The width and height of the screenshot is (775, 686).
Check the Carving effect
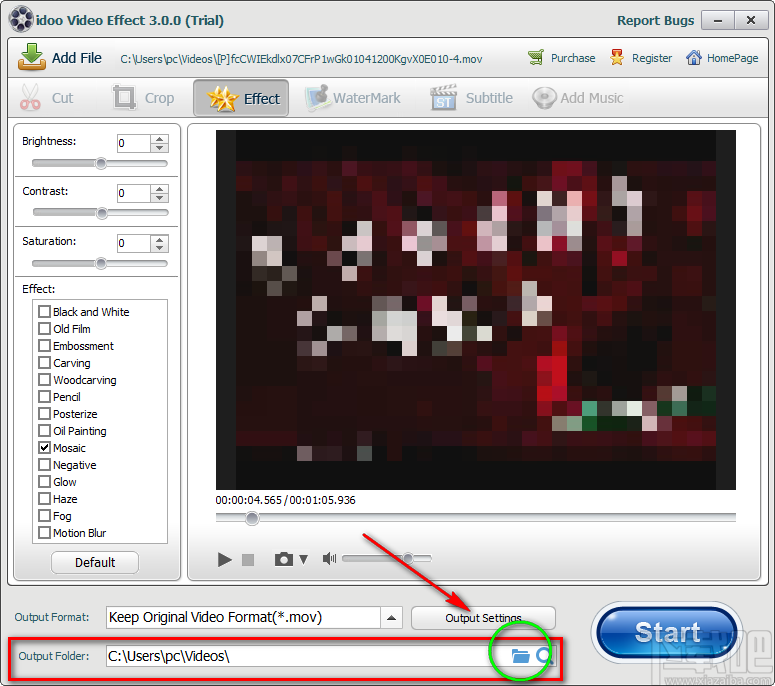coord(44,363)
